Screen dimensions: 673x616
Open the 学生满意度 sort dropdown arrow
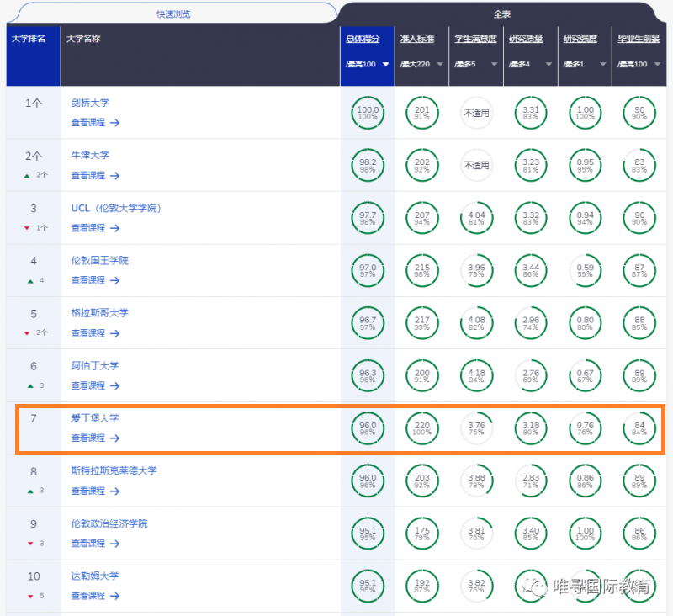(495, 65)
